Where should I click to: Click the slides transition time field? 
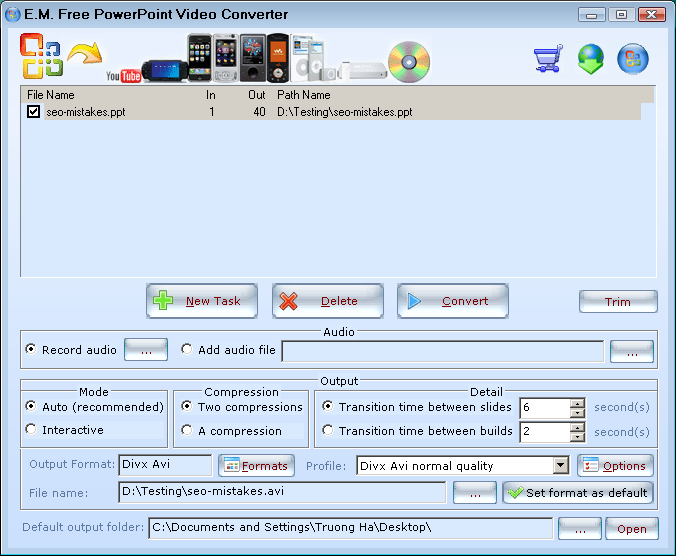click(x=545, y=408)
